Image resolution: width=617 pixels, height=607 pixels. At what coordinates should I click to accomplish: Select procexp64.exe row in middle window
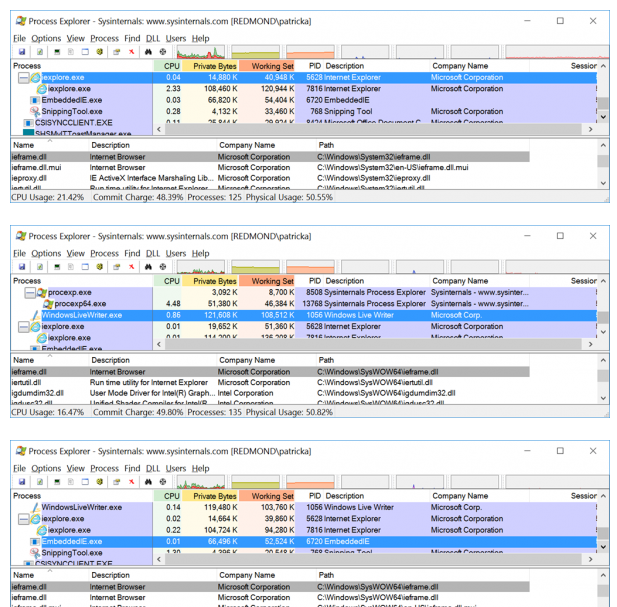click(x=303, y=304)
